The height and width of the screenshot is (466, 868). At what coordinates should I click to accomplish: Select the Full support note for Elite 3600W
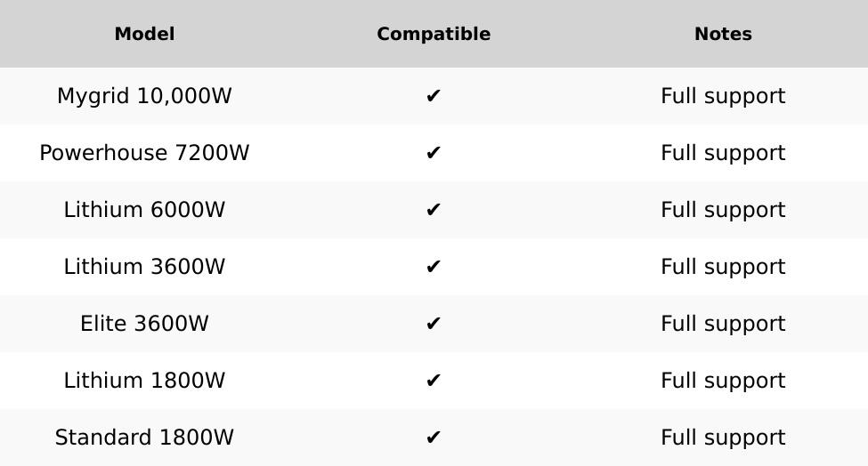pos(723,324)
